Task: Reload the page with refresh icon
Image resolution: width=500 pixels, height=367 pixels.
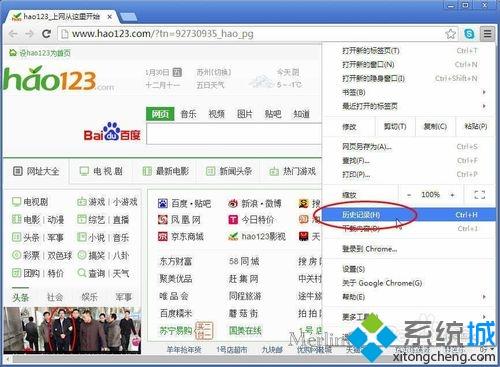Action: pos(46,34)
